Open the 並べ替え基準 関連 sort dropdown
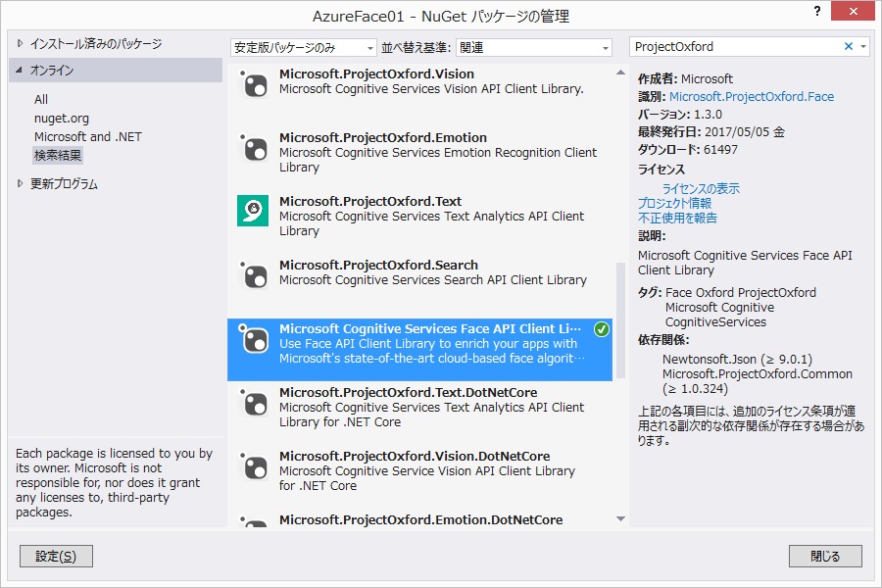 [534, 48]
